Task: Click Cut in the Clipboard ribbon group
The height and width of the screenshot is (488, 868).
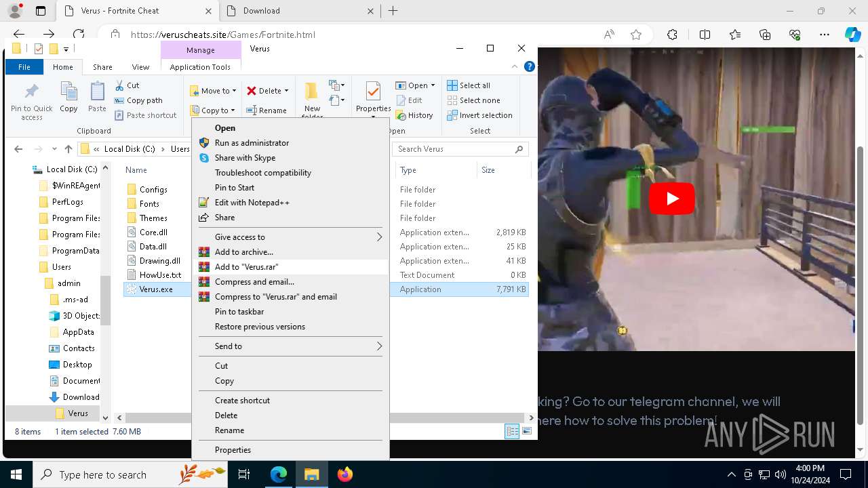Action: click(127, 85)
